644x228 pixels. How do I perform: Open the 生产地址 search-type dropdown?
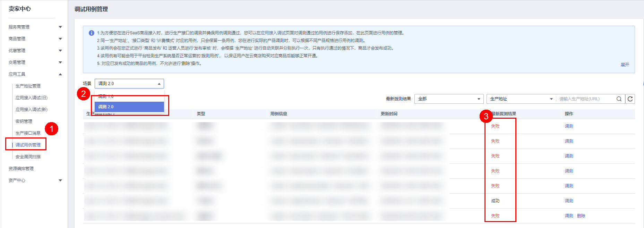(521, 99)
